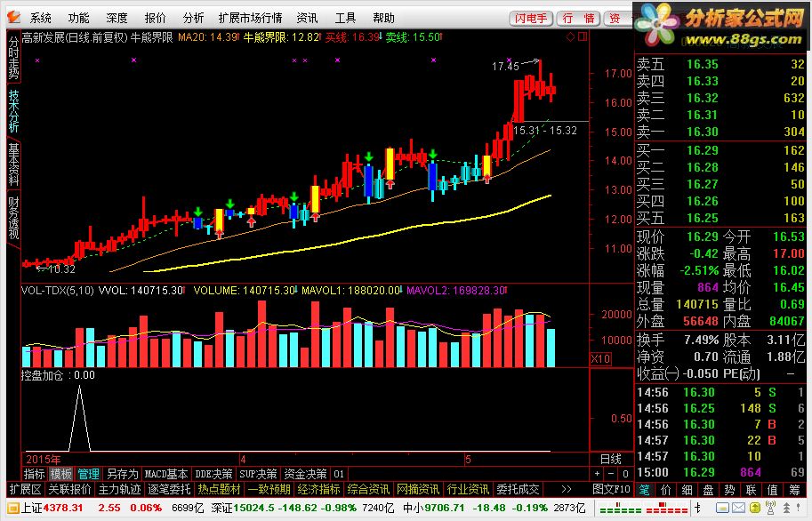The width and height of the screenshot is (812, 521).
Task: Click the plus zoom-in button under chart
Action: (x=597, y=474)
